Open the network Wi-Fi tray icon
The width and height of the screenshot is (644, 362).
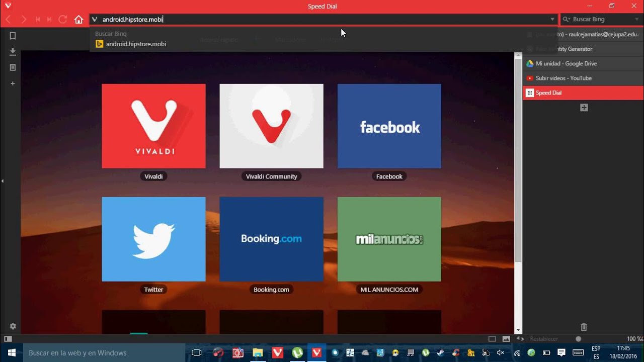point(517,352)
